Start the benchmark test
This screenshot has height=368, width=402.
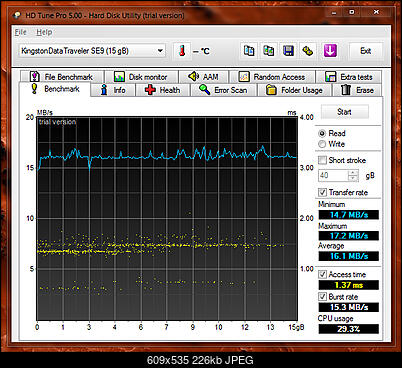click(344, 112)
